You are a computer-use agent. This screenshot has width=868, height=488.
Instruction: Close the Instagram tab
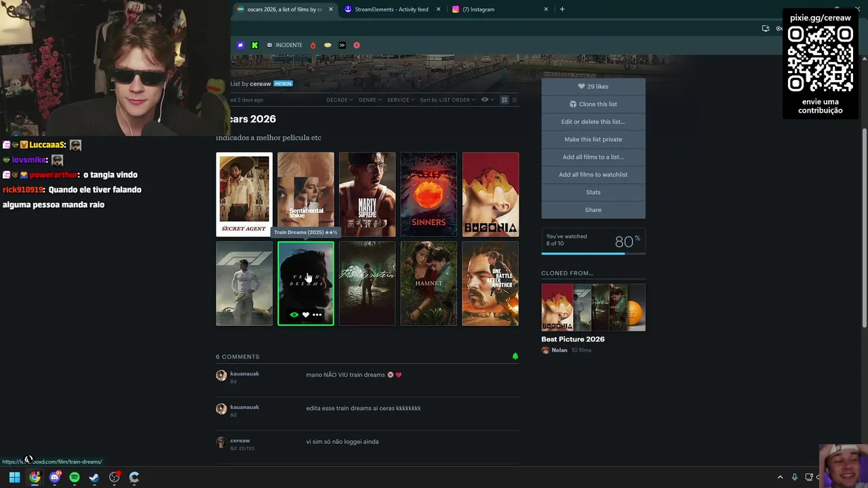pyautogui.click(x=546, y=9)
